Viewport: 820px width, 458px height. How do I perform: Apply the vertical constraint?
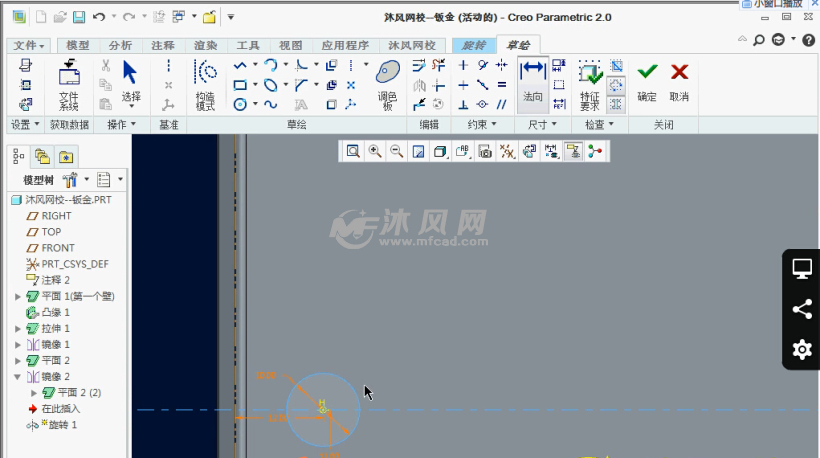click(x=463, y=65)
